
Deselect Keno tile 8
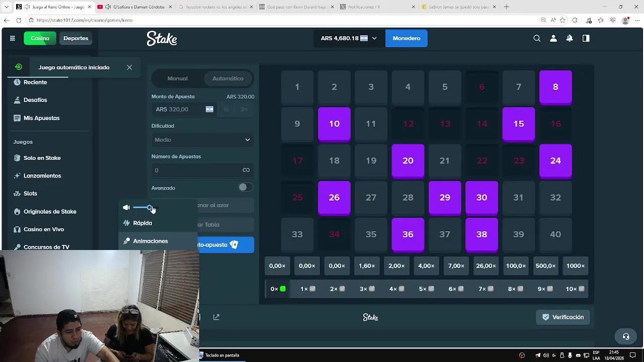click(555, 87)
